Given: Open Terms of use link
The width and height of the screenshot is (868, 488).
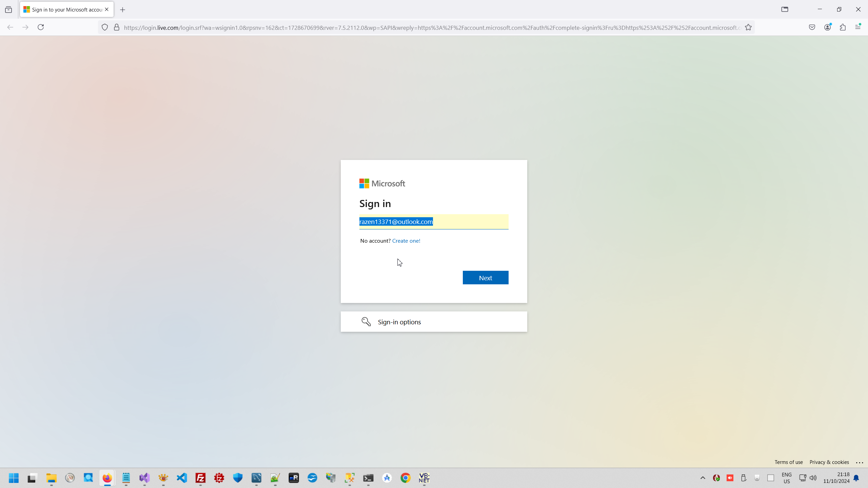Looking at the screenshot, I should pyautogui.click(x=788, y=462).
